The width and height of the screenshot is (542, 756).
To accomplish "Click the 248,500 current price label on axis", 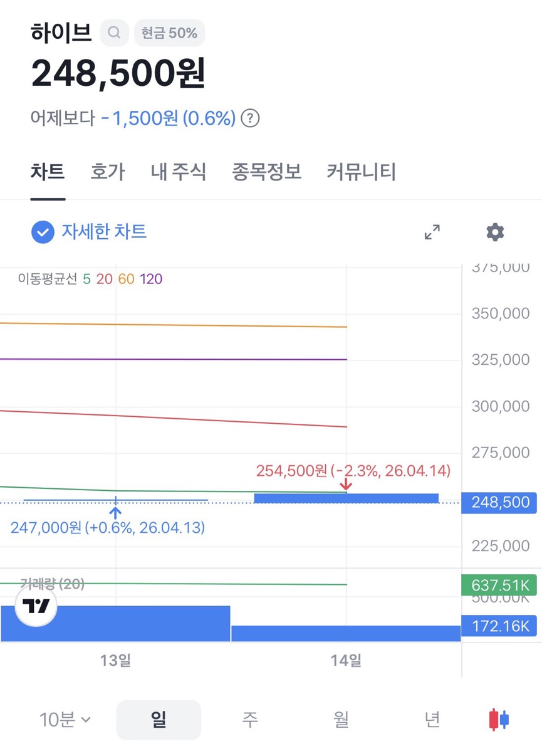I will point(499,503).
